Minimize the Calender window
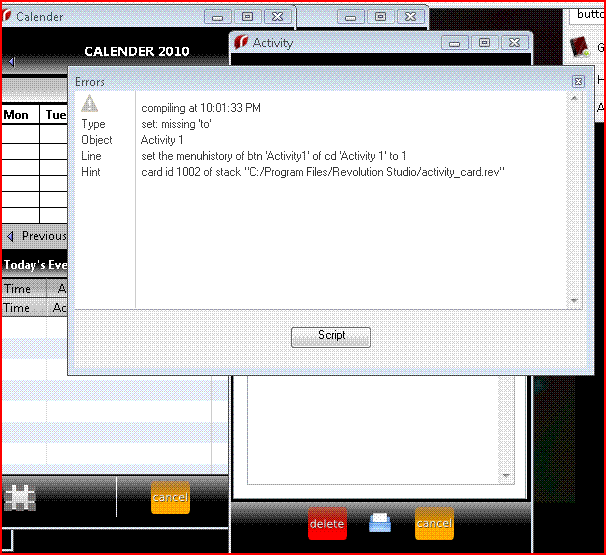The image size is (606, 555). pyautogui.click(x=218, y=17)
